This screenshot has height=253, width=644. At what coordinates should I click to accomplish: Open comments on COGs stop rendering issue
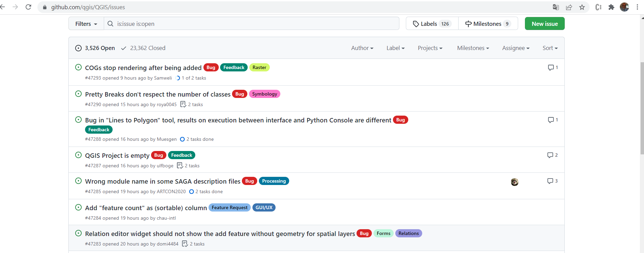[553, 67]
